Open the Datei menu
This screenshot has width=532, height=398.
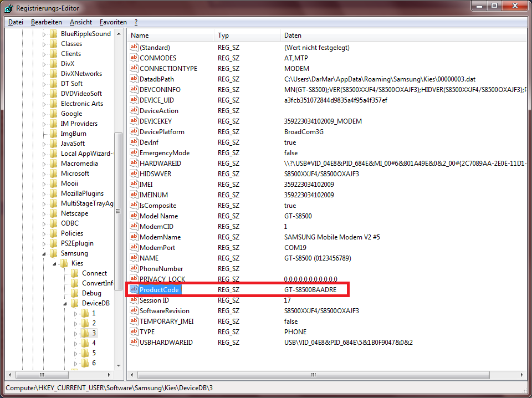click(x=16, y=22)
